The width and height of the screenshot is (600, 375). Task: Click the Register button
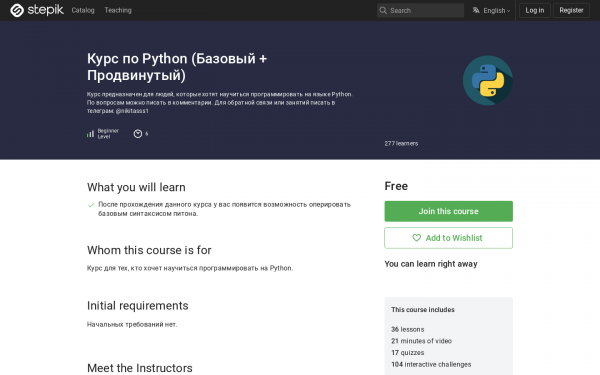571,10
